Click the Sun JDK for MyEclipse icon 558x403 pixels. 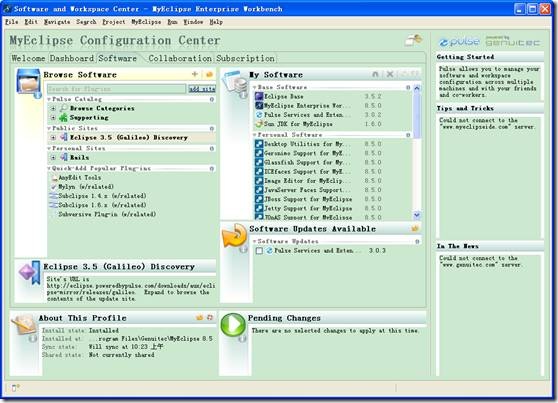pyautogui.click(x=259, y=124)
